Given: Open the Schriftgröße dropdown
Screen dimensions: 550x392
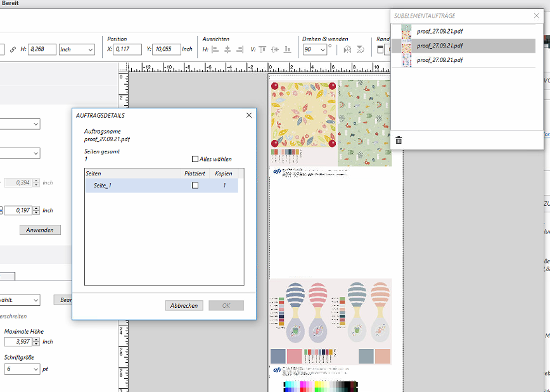Looking at the screenshot, I should (22, 369).
